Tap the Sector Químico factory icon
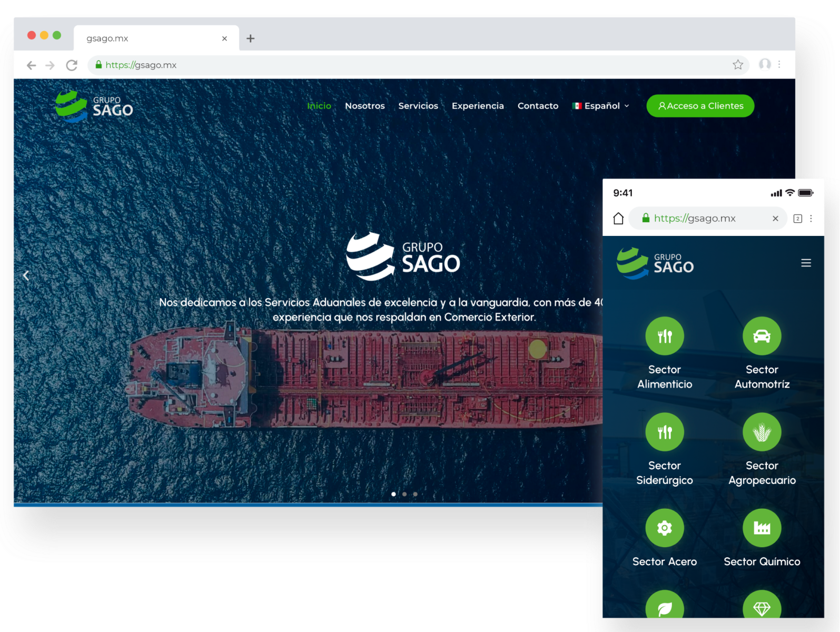Screen dimensions: 840x632 coord(762,528)
